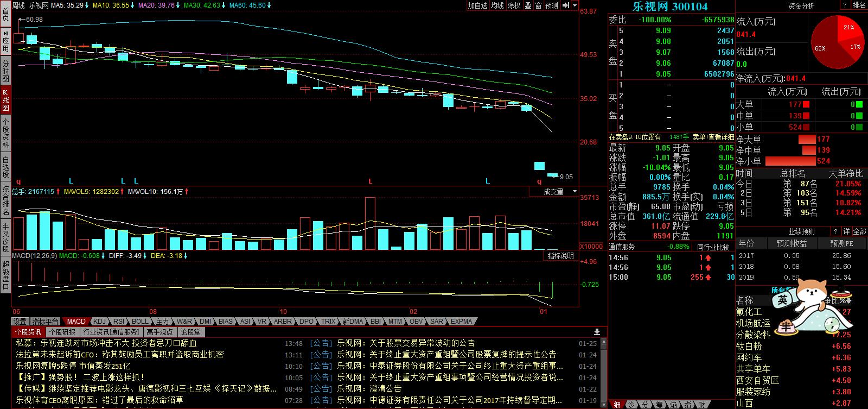Select the W&R indicator tab
Screen dimensions: 868x409
pos(184,322)
